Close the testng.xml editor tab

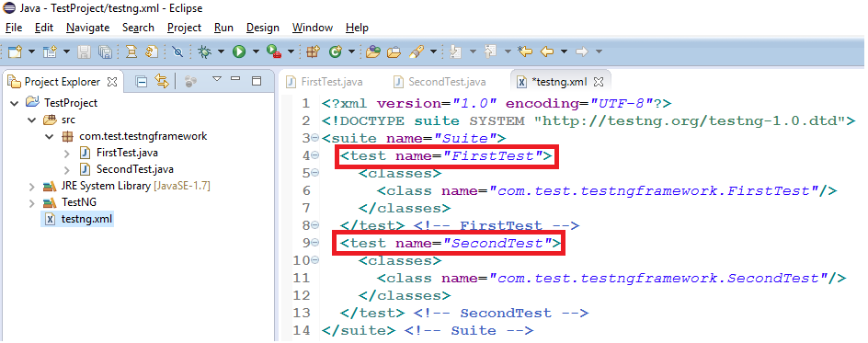[598, 82]
